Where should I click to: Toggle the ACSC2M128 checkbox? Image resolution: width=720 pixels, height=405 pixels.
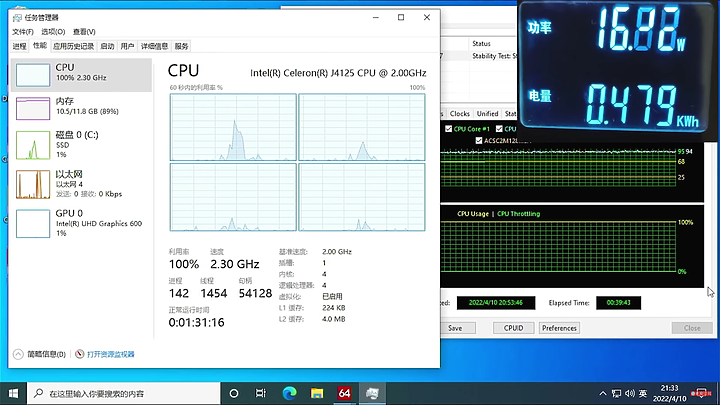(479, 141)
